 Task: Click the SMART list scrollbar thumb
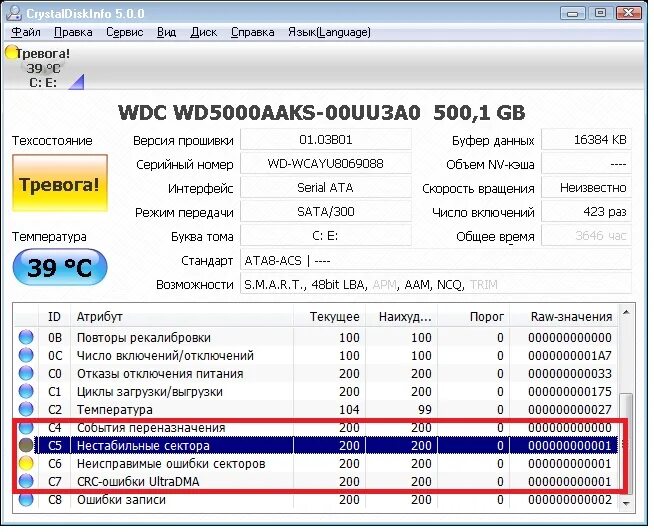(626, 444)
